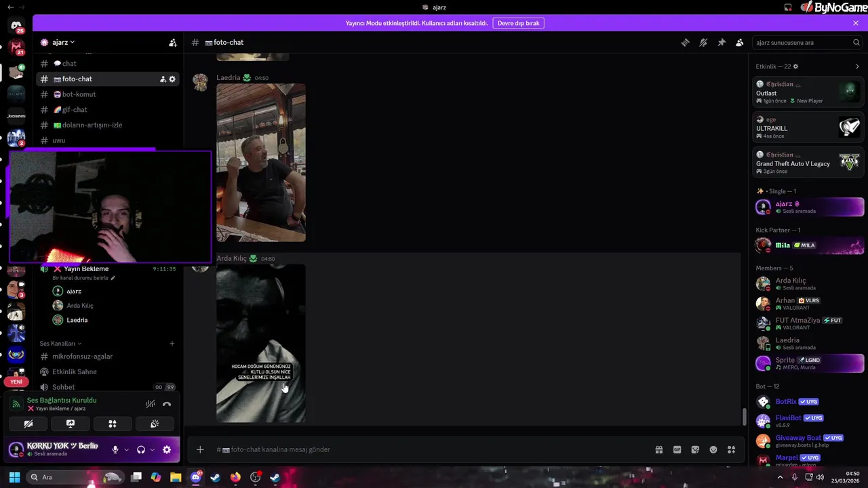Viewport: 868px width, 488px height.
Task: Turn on camera in voice panel
Action: pyautogui.click(x=28, y=424)
